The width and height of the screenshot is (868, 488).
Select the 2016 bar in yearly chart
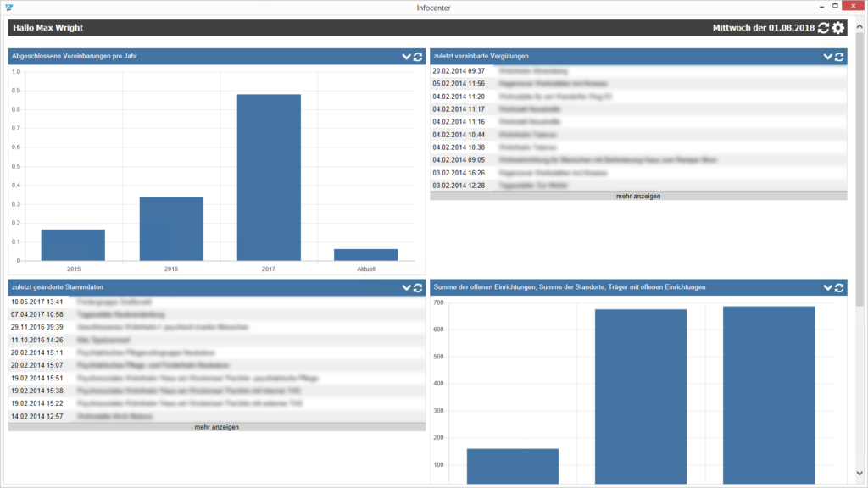click(171, 229)
